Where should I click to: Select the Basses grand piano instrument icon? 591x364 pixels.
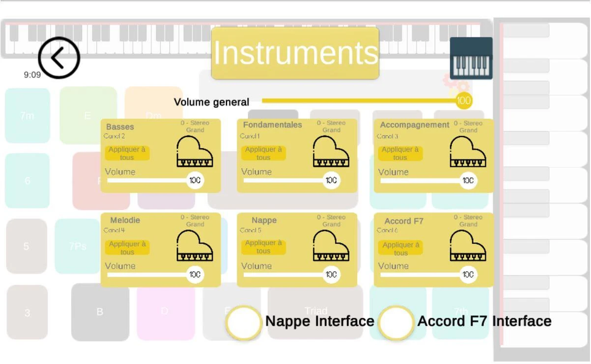pos(194,152)
